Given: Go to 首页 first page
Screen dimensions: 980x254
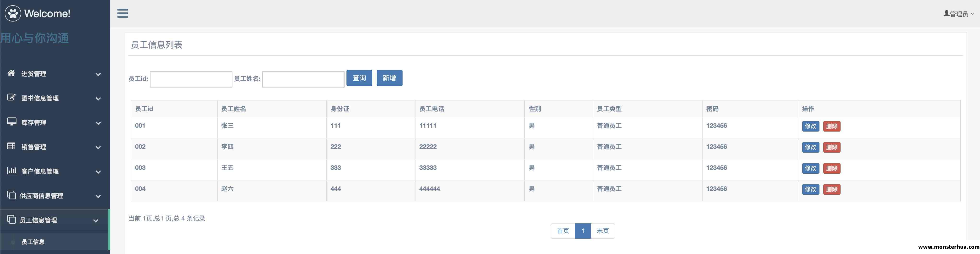Looking at the screenshot, I should 563,231.
